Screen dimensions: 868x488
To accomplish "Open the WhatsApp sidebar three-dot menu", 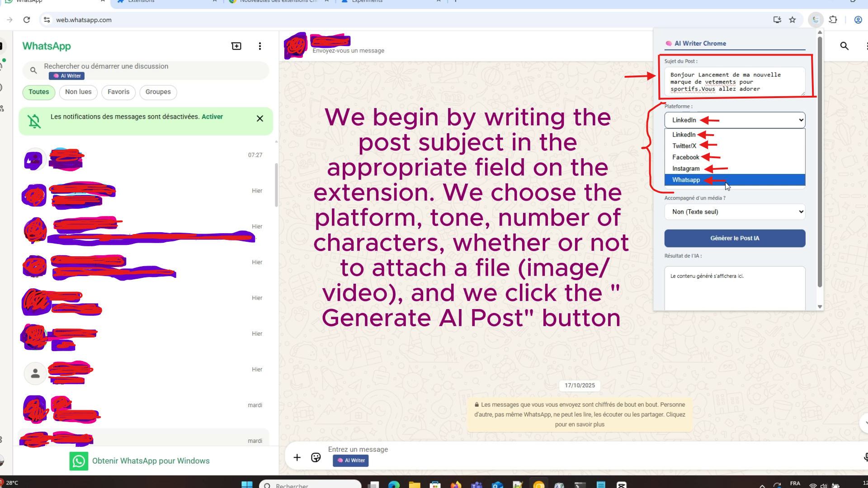I will coord(259,46).
